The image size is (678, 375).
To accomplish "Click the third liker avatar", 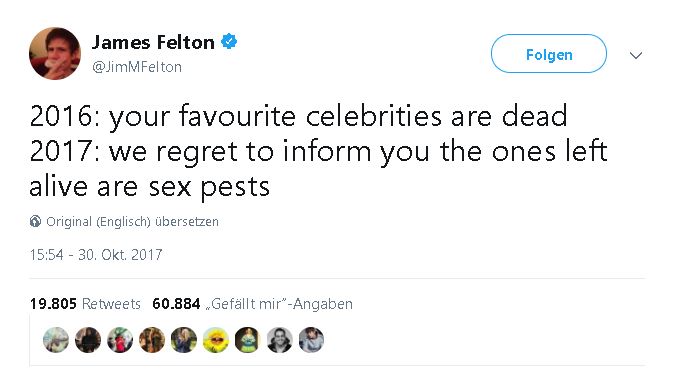I will pyautogui.click(x=120, y=340).
